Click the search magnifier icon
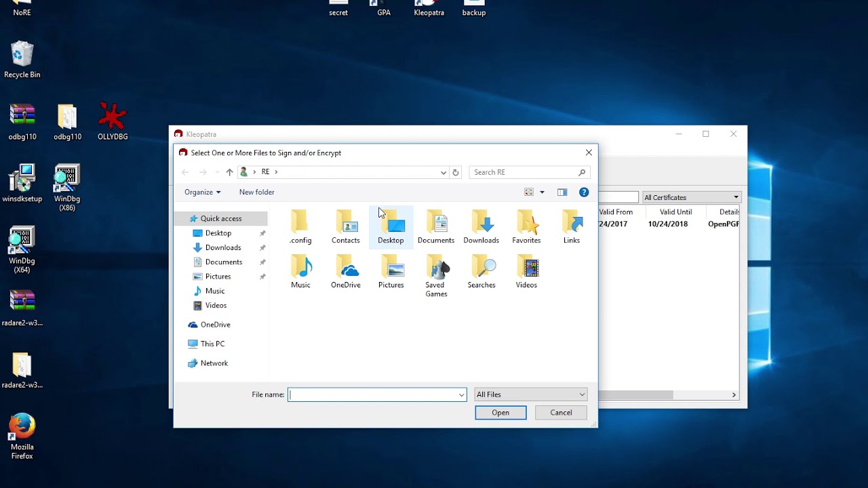Screen dimensions: 868x488 [x=582, y=172]
